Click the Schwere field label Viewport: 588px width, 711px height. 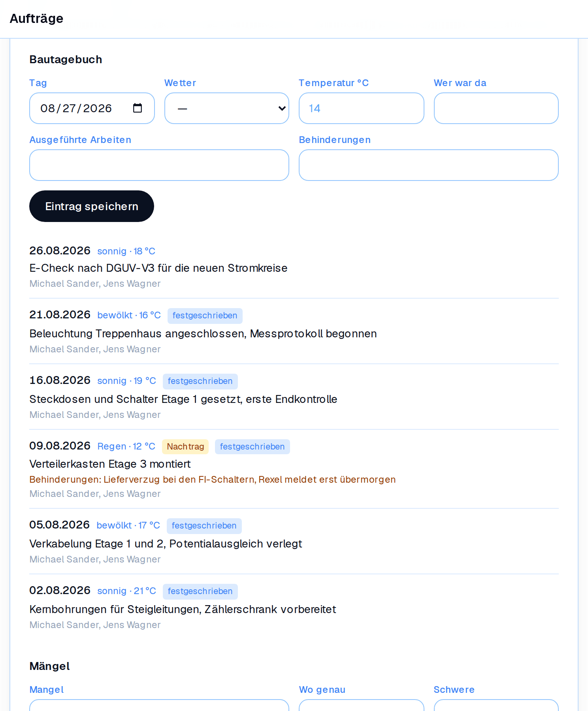pyautogui.click(x=454, y=690)
